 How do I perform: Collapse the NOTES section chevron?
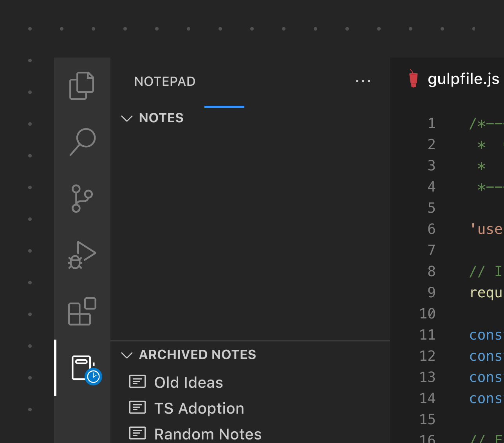pos(127,118)
